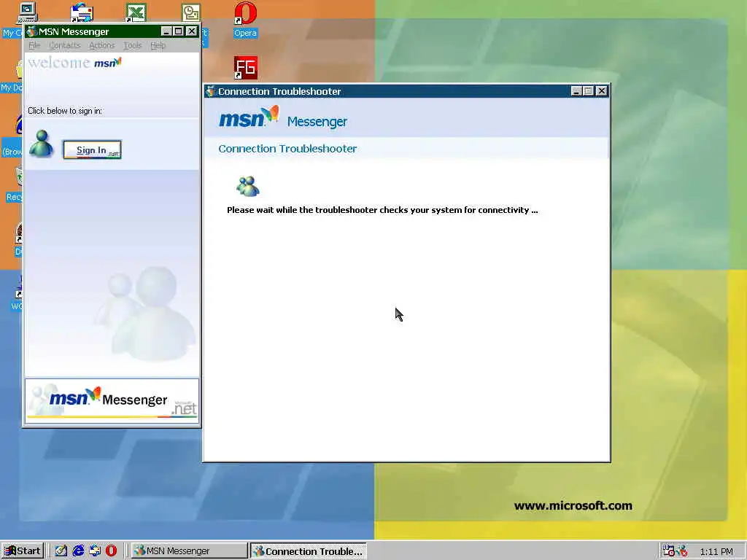747x560 pixels.
Task: Click the green buddy figure beside Sign In
Action: click(41, 144)
